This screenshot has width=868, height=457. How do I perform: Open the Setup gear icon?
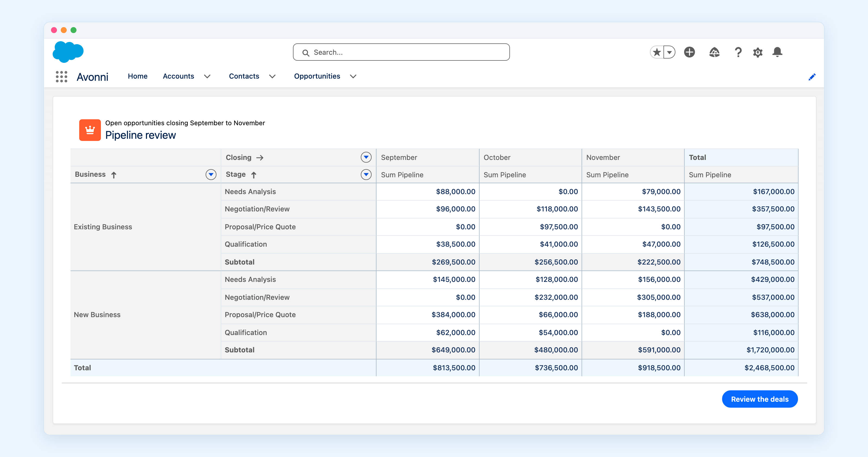point(758,52)
